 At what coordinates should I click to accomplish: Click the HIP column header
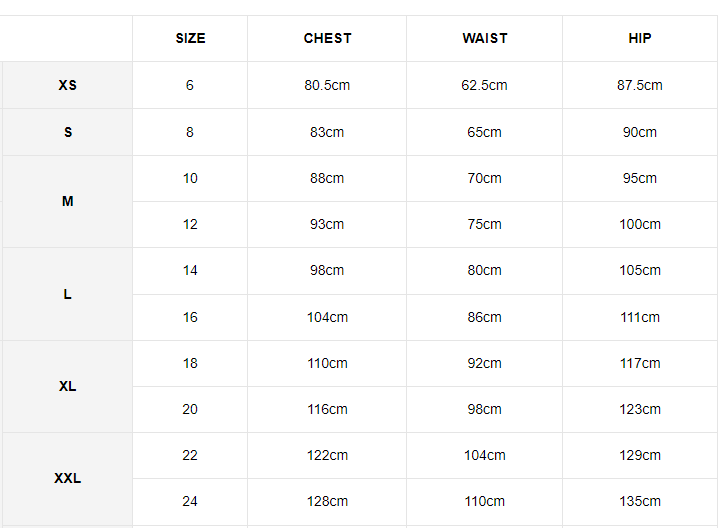click(640, 38)
